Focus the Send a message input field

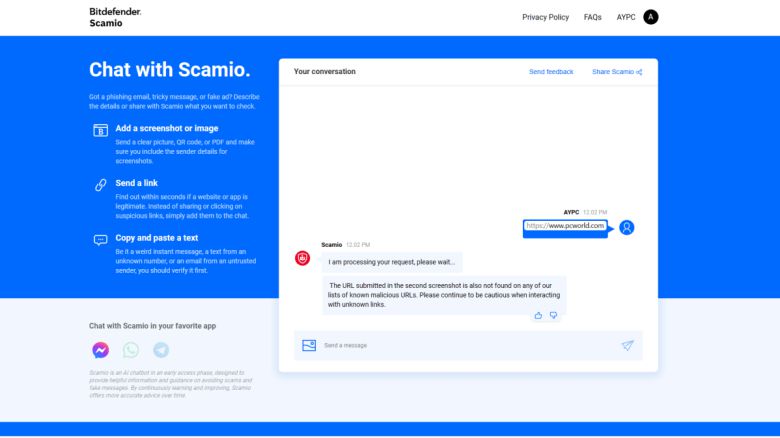(x=460, y=345)
